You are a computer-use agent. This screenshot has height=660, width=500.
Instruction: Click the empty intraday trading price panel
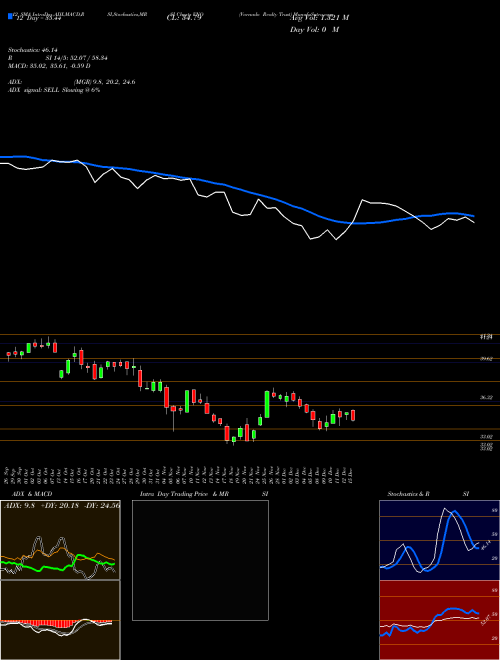point(200,560)
